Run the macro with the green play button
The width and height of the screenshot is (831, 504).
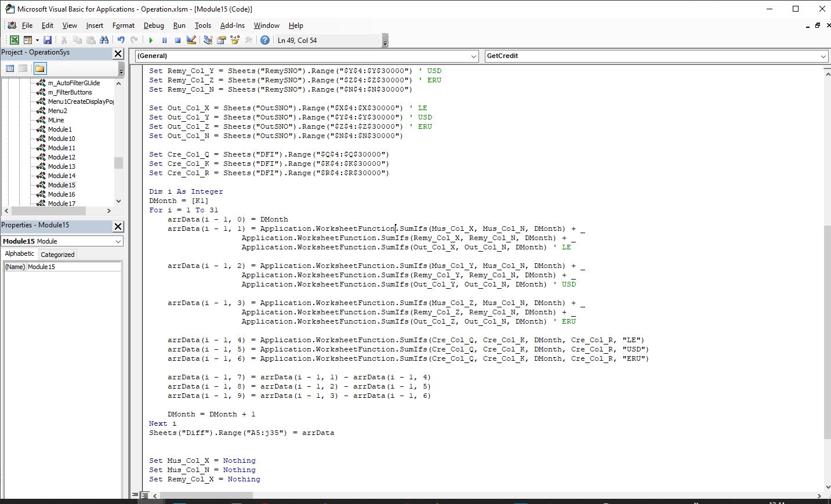pos(151,40)
